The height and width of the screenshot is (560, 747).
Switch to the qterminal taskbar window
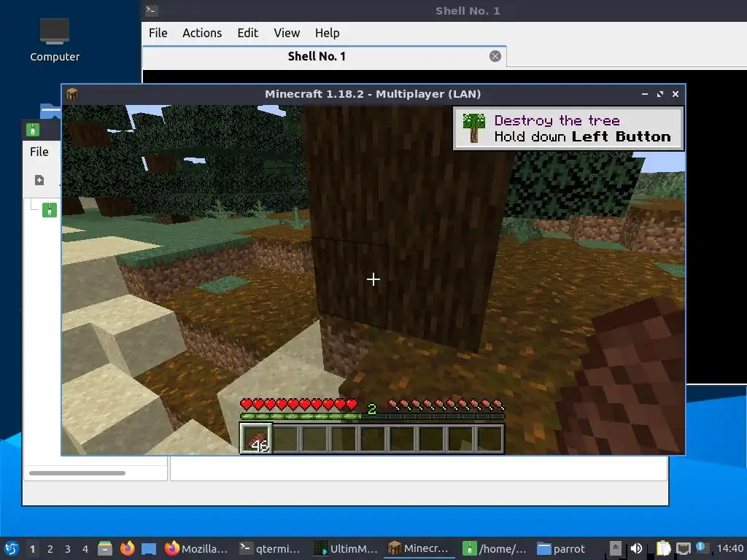[270, 548]
